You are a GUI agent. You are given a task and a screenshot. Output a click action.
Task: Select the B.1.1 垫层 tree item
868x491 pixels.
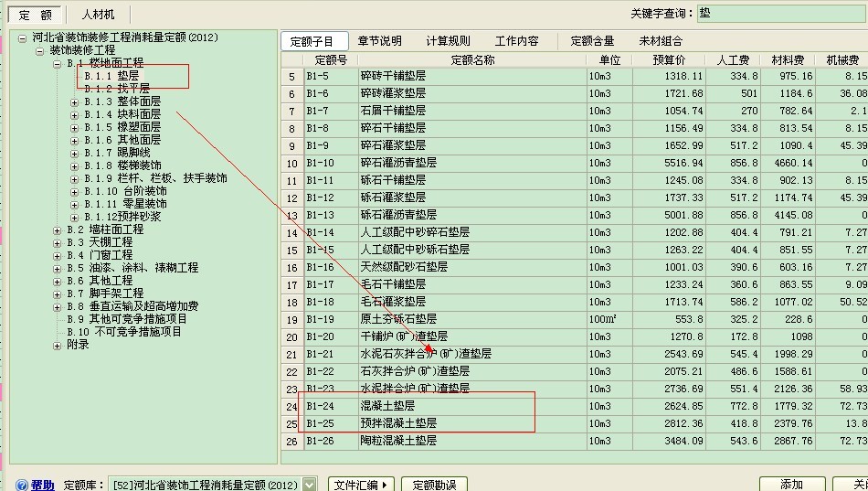tap(111, 75)
